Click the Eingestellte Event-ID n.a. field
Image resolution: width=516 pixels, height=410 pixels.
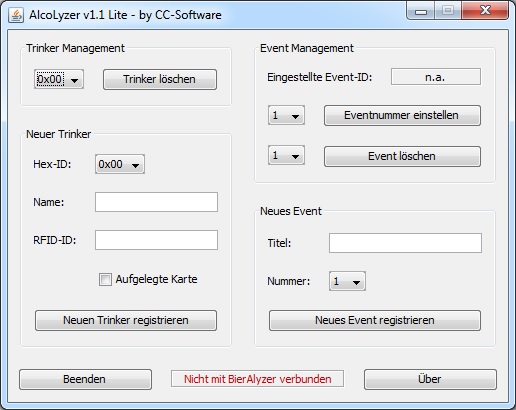tap(436, 77)
